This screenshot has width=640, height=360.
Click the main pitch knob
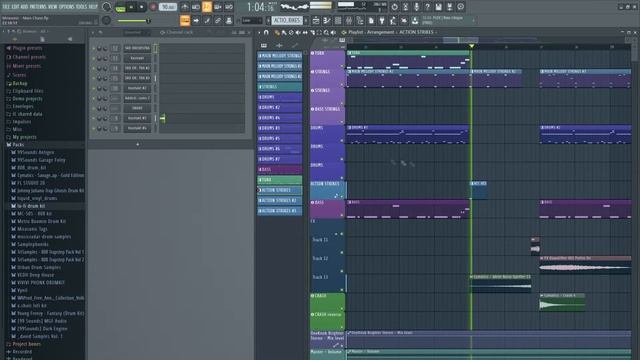click(107, 20)
